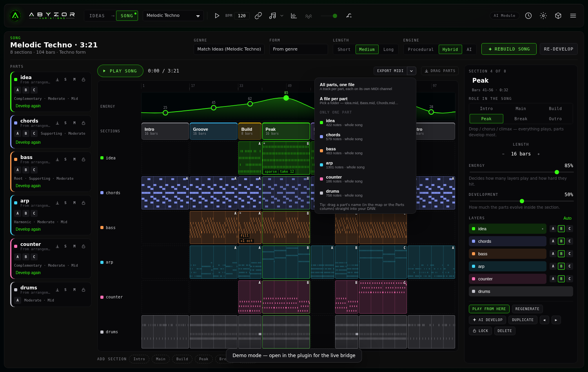Select Short song length

[x=344, y=49]
